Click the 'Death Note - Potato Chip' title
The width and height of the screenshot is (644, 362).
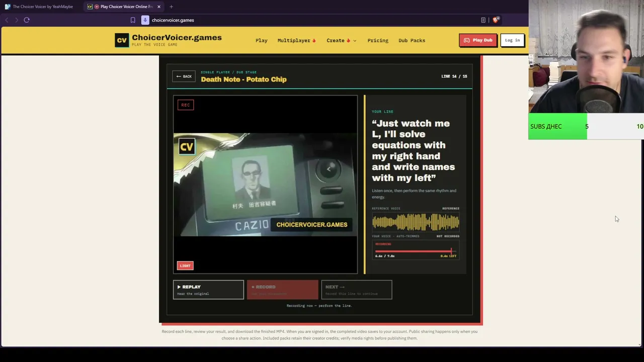(x=244, y=79)
